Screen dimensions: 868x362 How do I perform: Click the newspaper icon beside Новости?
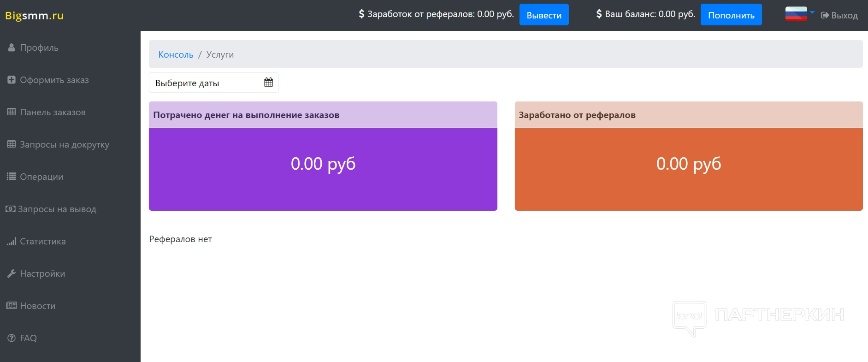point(12,306)
